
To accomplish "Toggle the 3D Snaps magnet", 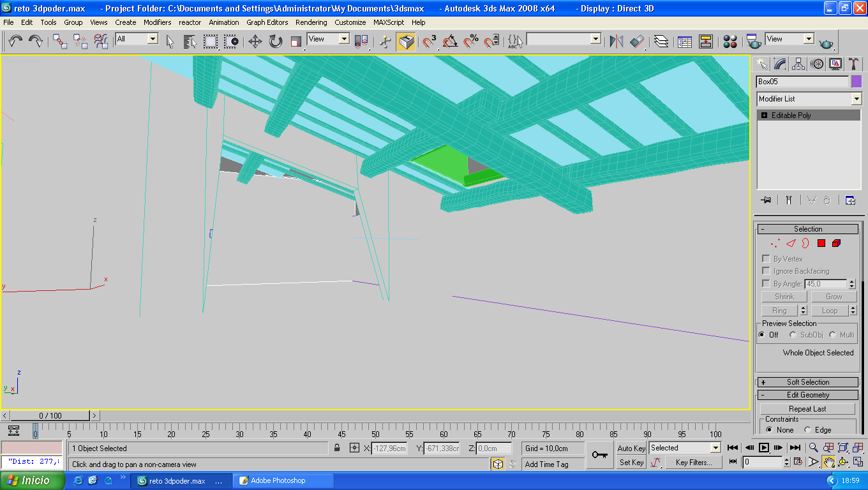I will pos(430,41).
